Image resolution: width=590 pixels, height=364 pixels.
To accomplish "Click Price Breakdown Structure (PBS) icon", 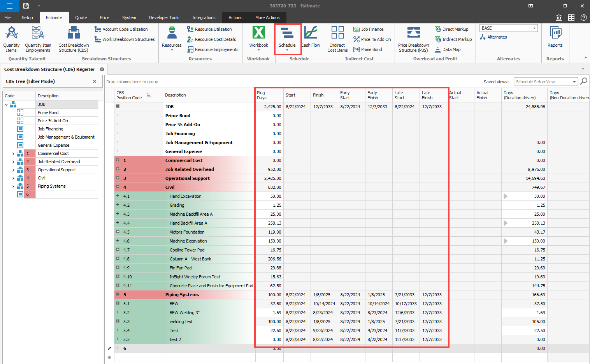I will pos(413,33).
